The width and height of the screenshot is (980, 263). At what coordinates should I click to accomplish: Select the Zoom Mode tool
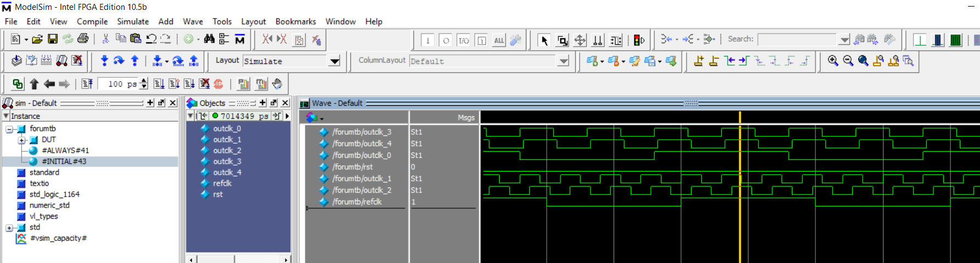pyautogui.click(x=562, y=40)
